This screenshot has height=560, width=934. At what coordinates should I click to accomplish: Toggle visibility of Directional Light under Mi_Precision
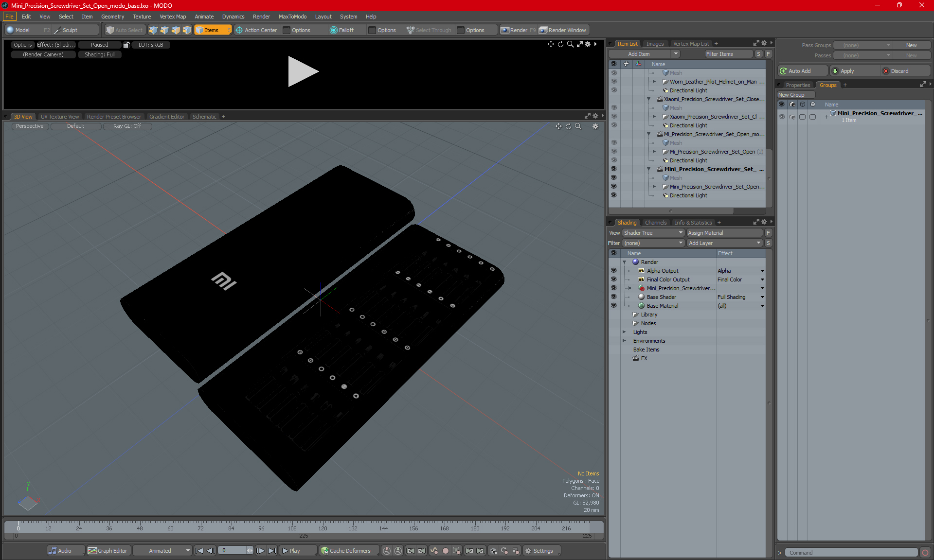click(x=614, y=160)
